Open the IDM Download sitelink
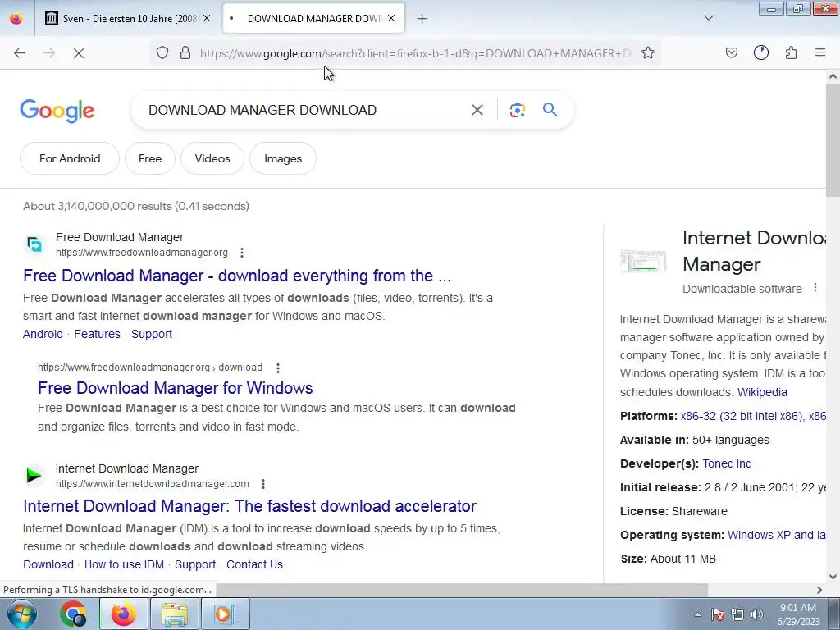The image size is (840, 630). click(48, 564)
